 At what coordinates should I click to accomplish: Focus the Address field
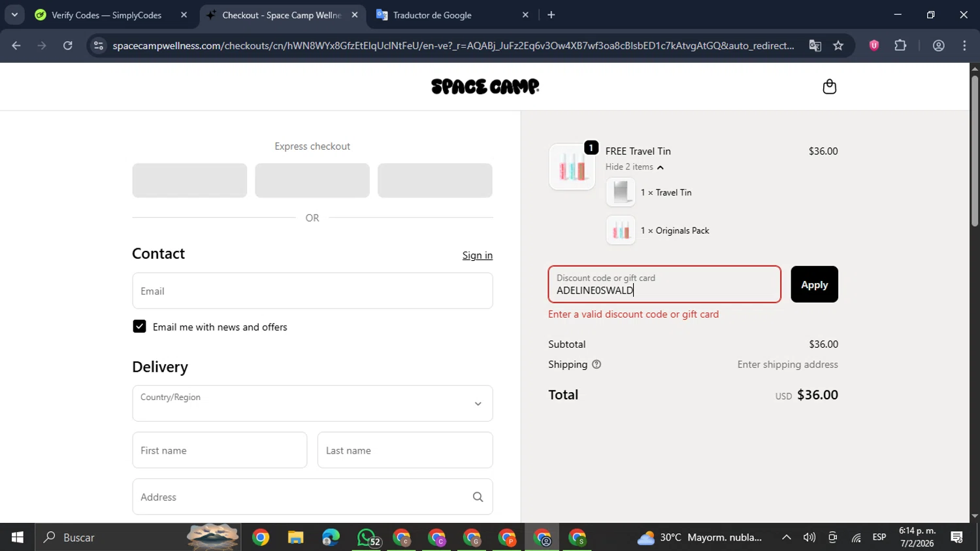pos(312,497)
